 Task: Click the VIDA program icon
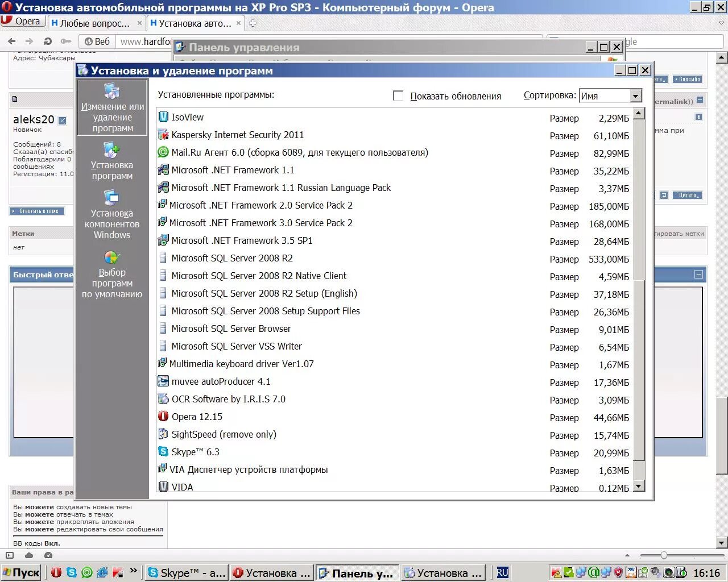[163, 487]
